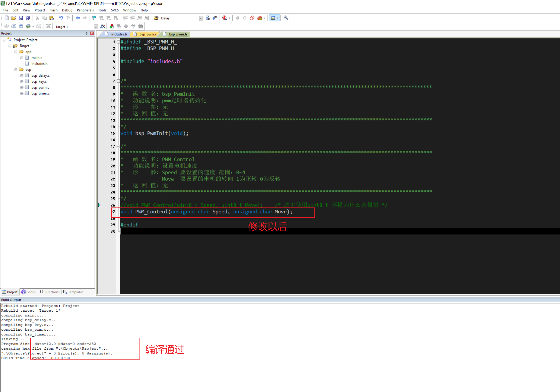Screen dimensions: 560x392
Task: Open the window layout dropdown arrow
Action: coord(278,18)
